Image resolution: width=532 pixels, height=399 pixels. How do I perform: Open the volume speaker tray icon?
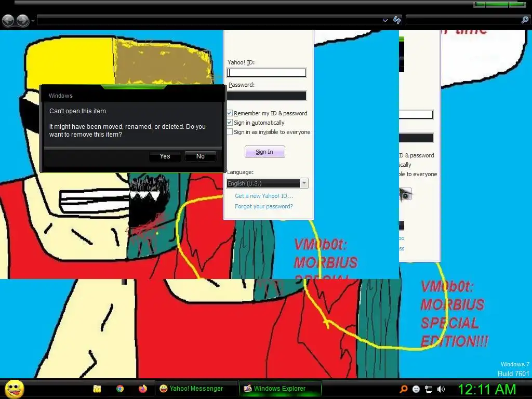point(441,389)
